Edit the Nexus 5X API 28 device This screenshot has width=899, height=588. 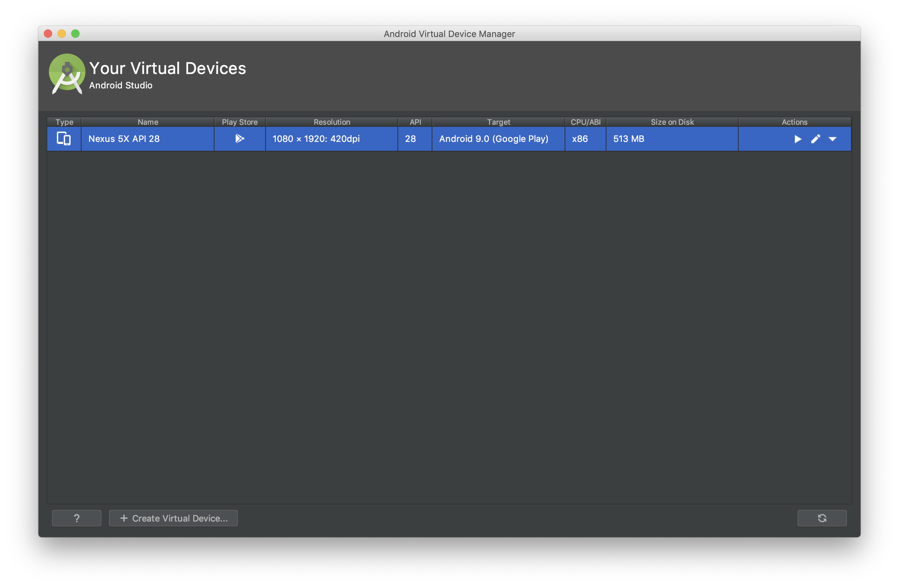[x=815, y=139]
